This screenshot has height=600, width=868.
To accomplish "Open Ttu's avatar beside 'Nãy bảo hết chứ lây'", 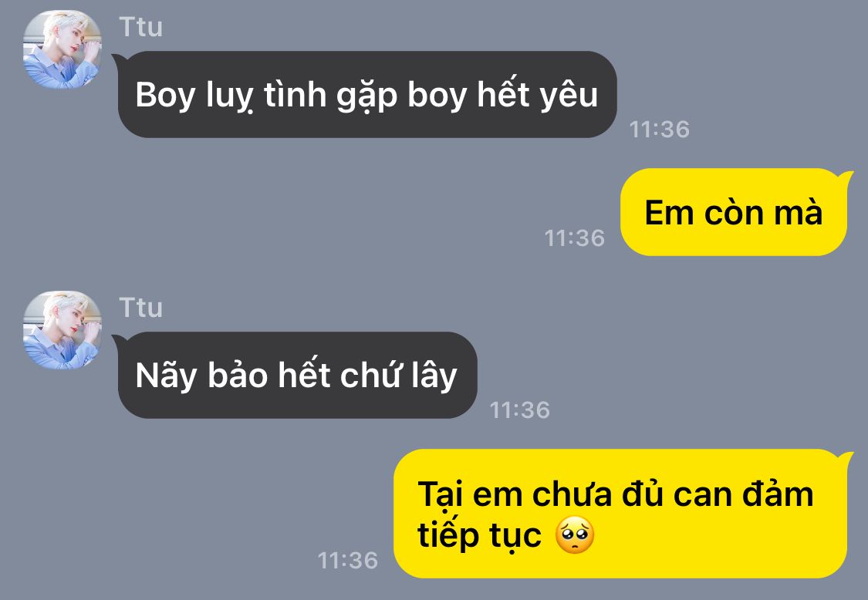I will tap(62, 330).
